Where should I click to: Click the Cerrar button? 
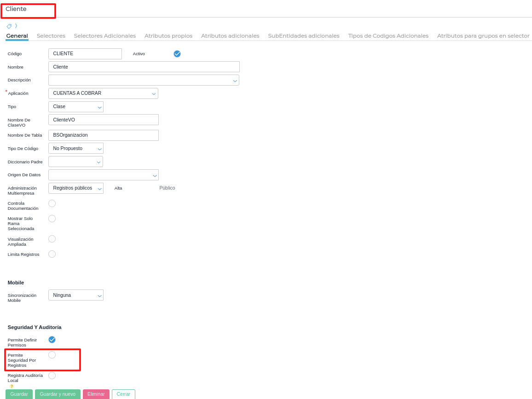tap(123, 394)
